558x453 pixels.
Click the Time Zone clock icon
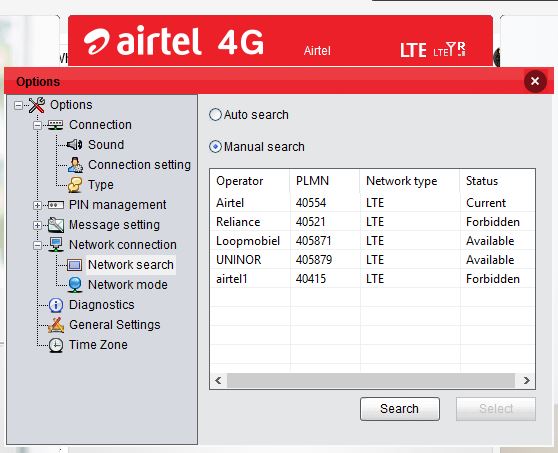point(56,345)
